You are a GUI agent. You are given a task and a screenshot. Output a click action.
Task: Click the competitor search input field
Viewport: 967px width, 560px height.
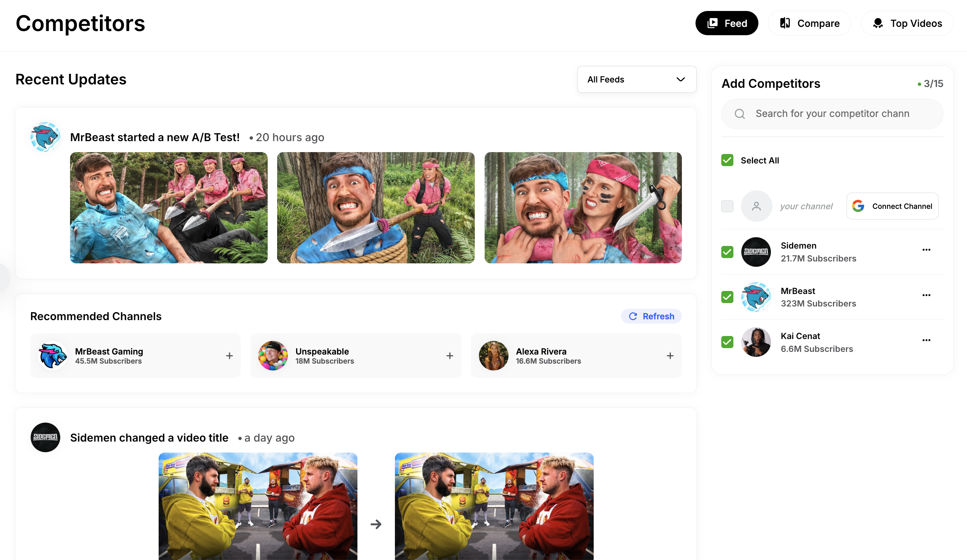[x=832, y=114]
